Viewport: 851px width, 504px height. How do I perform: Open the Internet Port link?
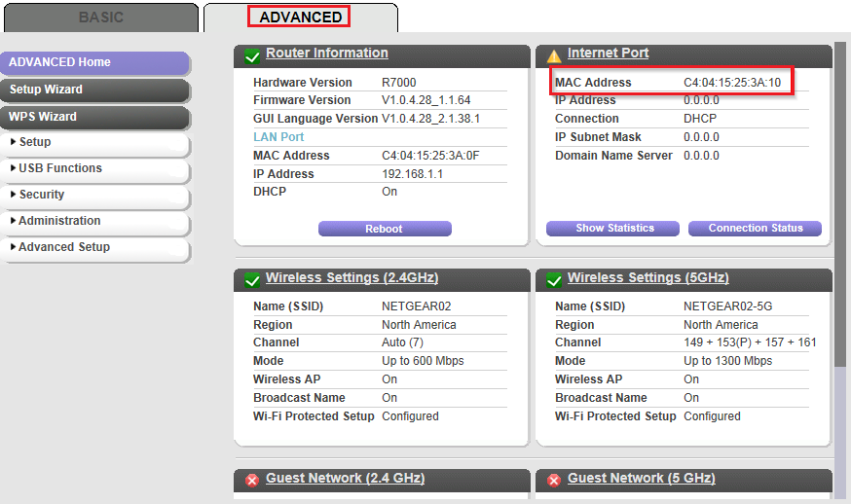tap(608, 54)
